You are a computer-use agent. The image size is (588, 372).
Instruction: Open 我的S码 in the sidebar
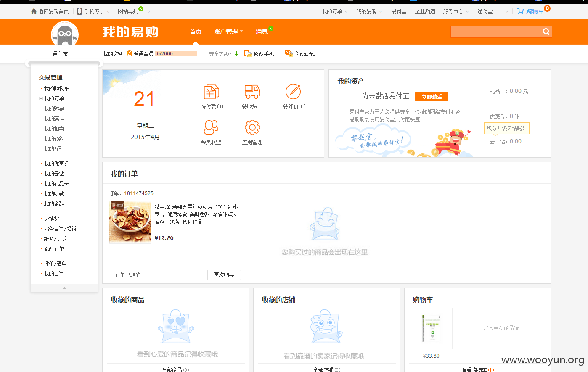pyautogui.click(x=53, y=149)
